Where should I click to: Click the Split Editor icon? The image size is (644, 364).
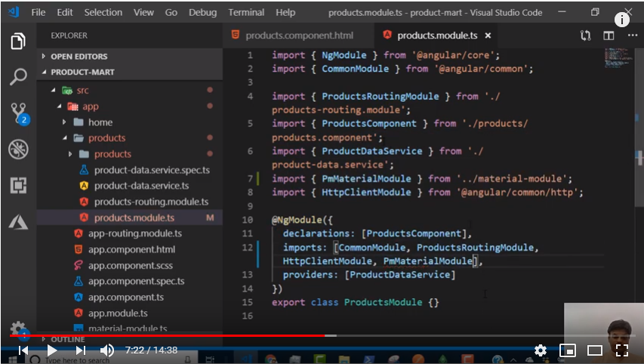[609, 35]
